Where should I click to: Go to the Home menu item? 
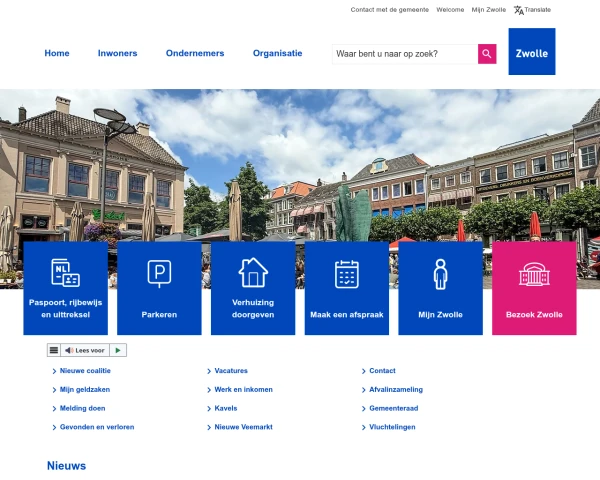pyautogui.click(x=57, y=53)
